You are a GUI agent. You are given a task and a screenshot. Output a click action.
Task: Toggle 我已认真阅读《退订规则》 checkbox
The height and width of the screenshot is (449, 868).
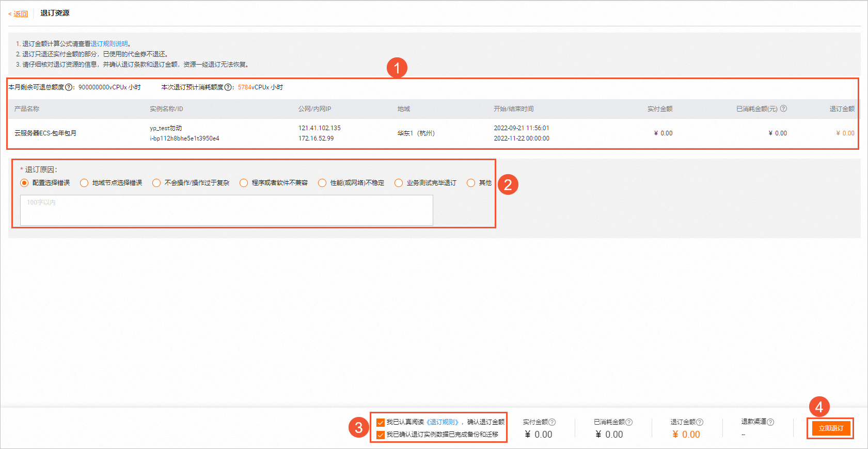(381, 423)
